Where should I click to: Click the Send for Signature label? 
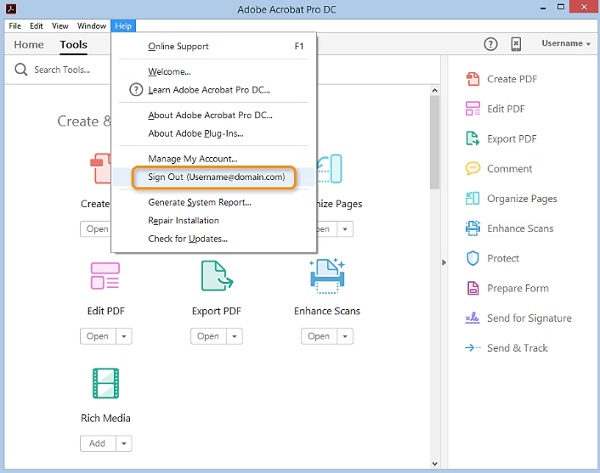[529, 318]
